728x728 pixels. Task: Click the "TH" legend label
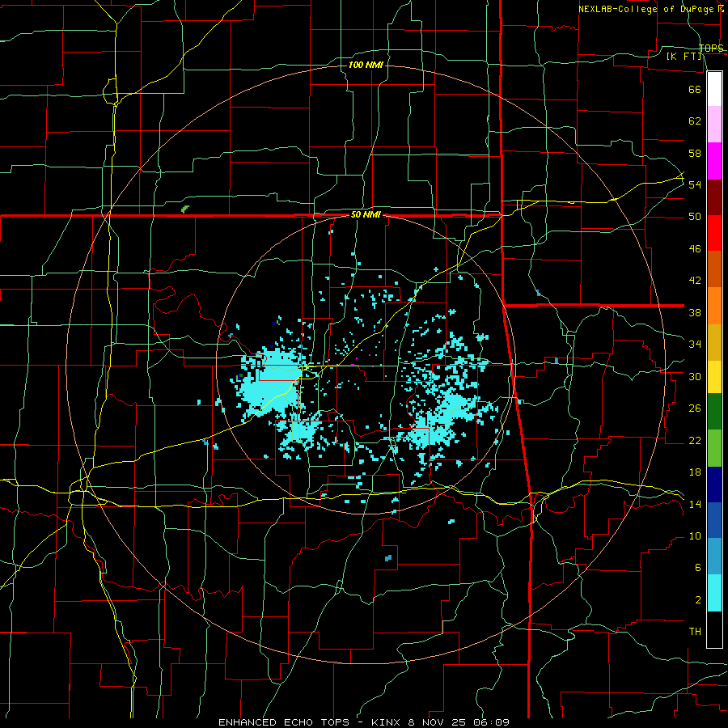pos(695,632)
